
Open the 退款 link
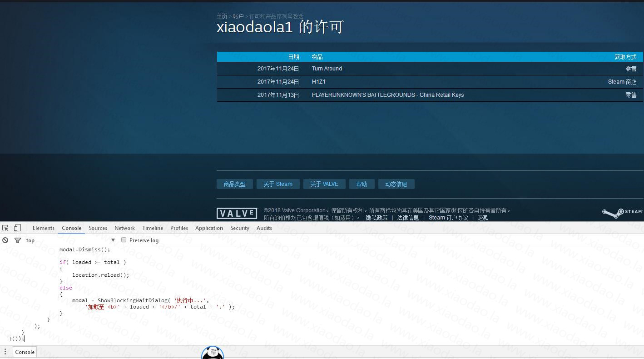tap(483, 218)
